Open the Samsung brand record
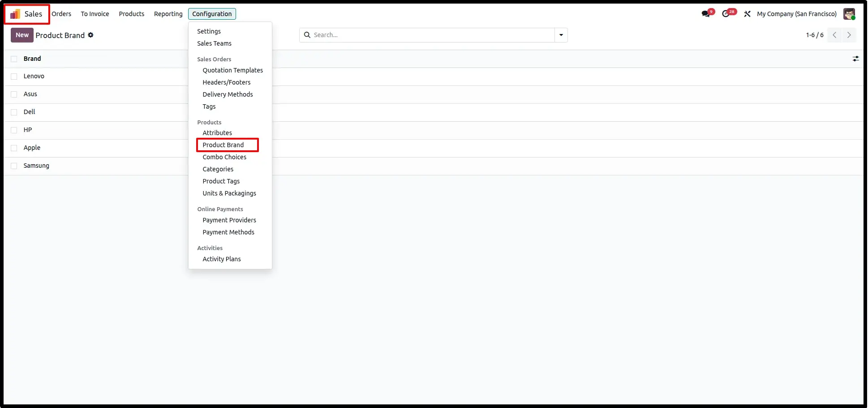Viewport: 868px width, 408px height. click(36, 166)
